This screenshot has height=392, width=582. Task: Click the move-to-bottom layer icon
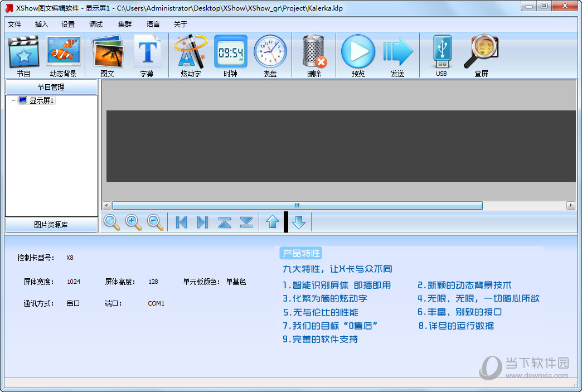(246, 222)
